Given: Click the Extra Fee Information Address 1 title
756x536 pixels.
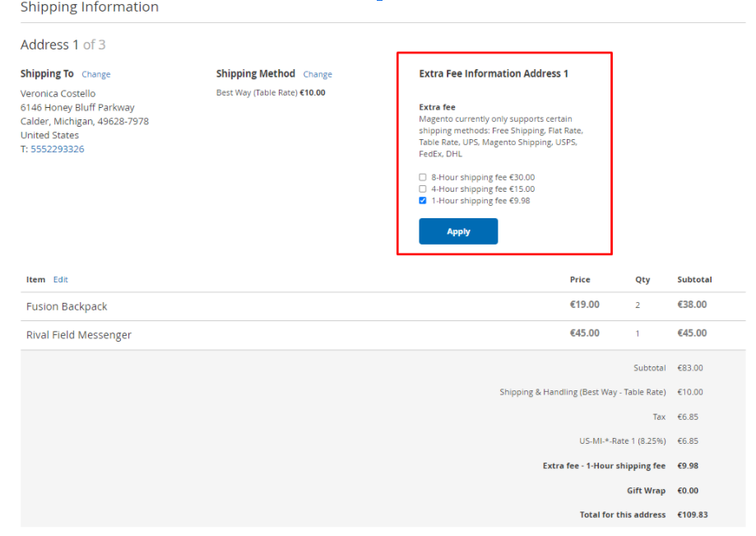Looking at the screenshot, I should click(494, 74).
